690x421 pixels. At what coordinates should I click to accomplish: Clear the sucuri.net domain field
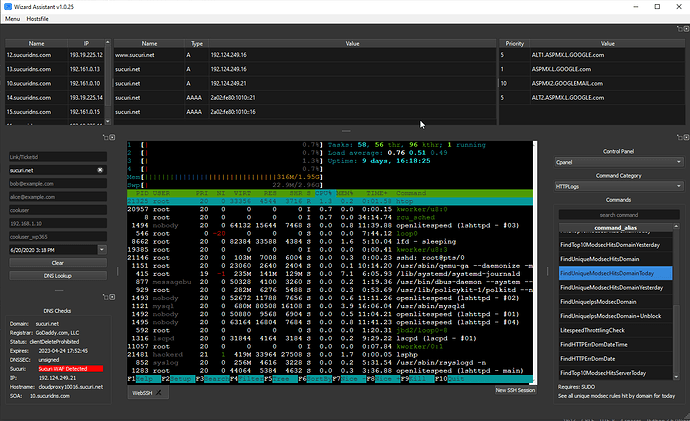tap(100, 170)
